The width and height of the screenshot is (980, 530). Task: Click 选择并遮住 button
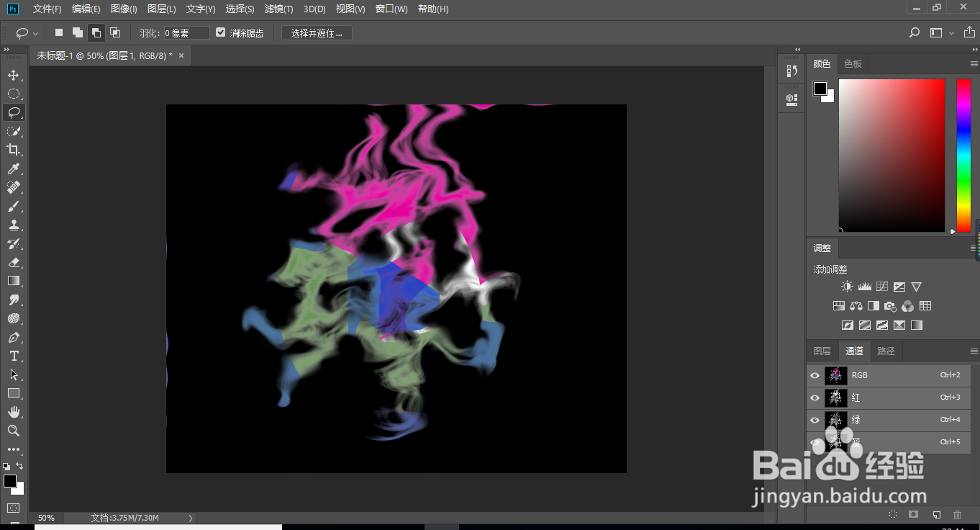[317, 33]
